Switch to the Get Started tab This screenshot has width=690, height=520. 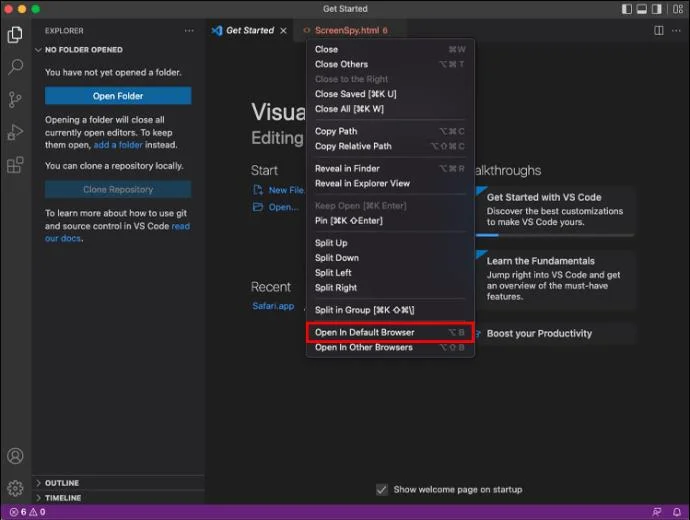coord(250,30)
